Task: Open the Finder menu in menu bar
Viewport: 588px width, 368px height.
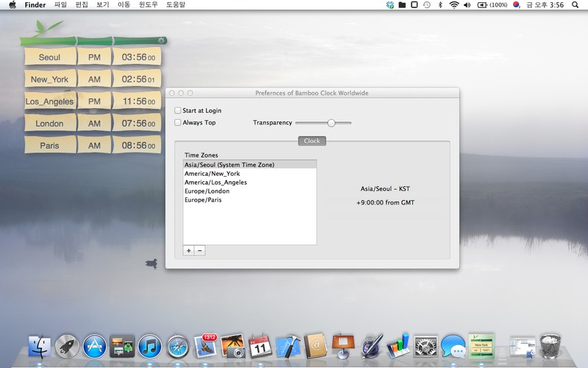Action: [x=35, y=5]
